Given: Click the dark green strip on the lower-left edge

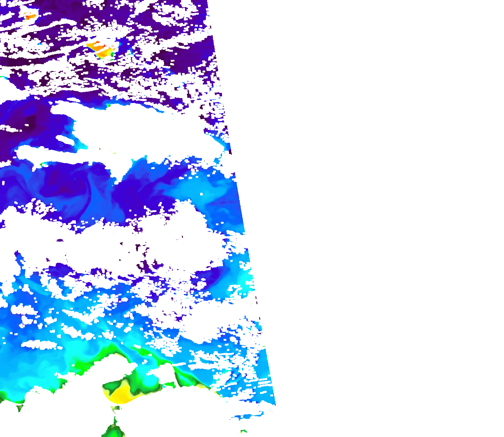Looking at the screenshot, I should pos(2,397).
